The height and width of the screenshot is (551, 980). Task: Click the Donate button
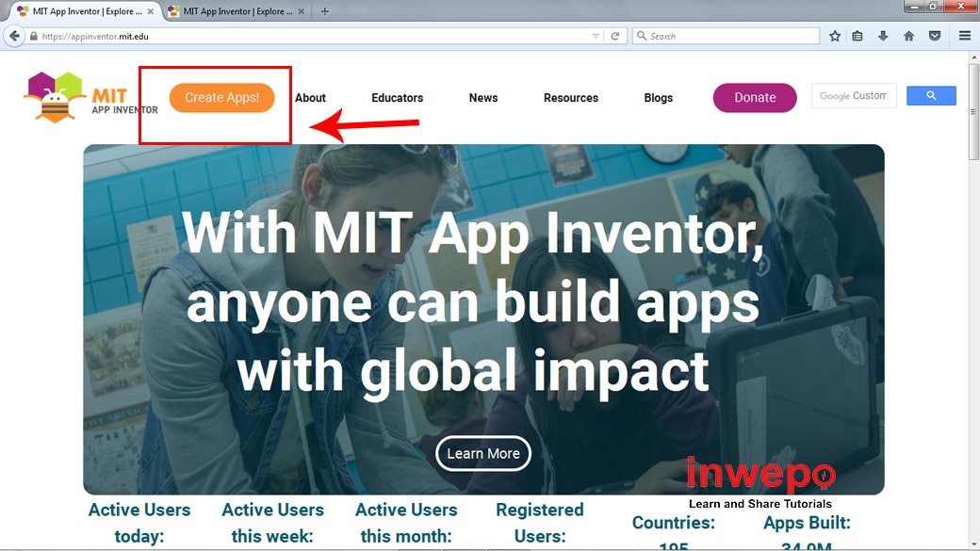click(x=755, y=97)
